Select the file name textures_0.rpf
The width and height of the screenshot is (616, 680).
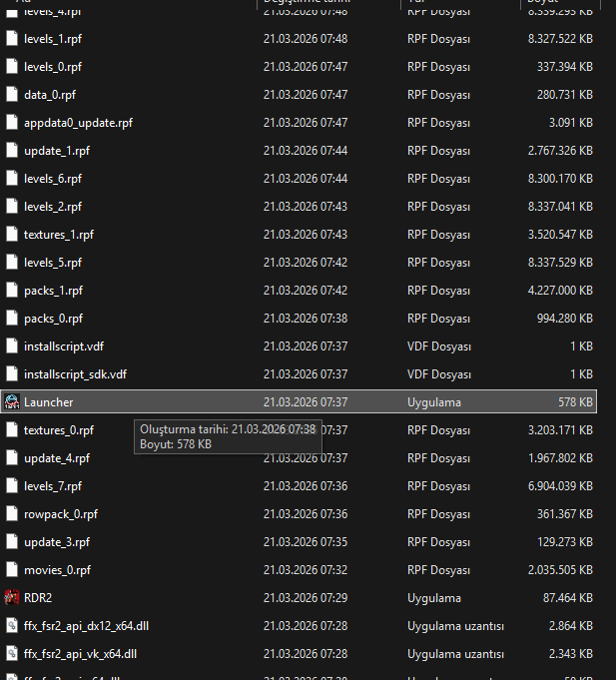(x=59, y=430)
